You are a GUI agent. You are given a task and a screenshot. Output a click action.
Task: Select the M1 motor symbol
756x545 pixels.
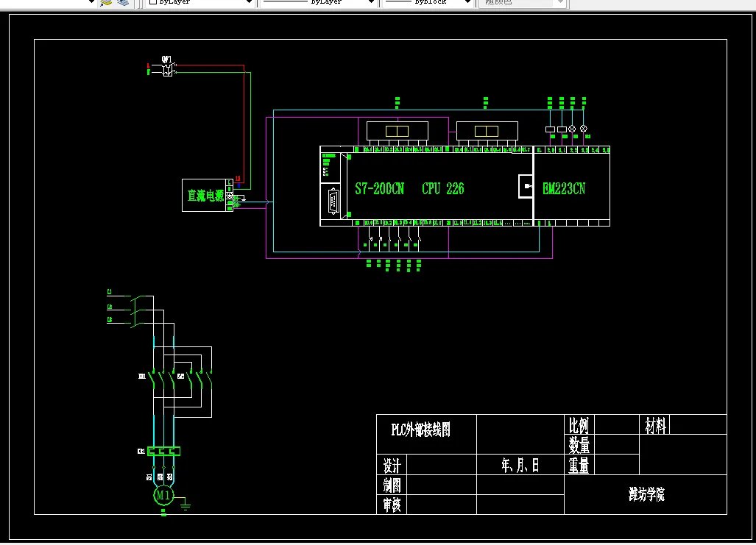pos(163,495)
